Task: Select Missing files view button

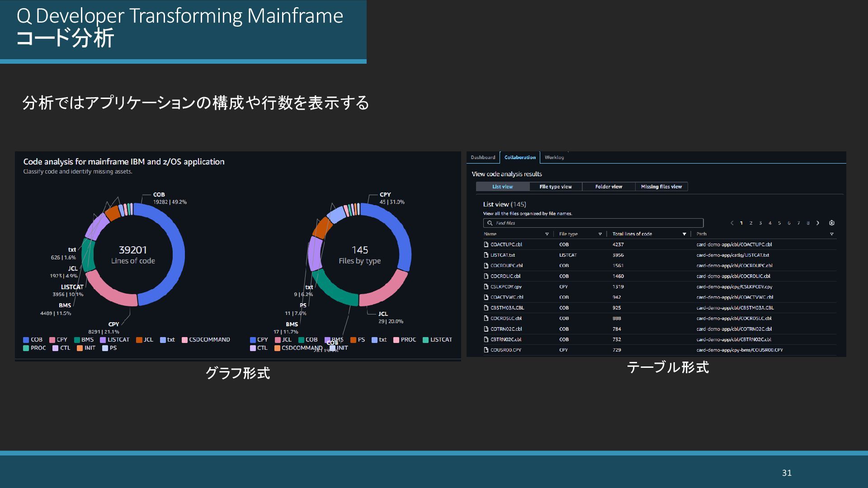Action: 661,187
